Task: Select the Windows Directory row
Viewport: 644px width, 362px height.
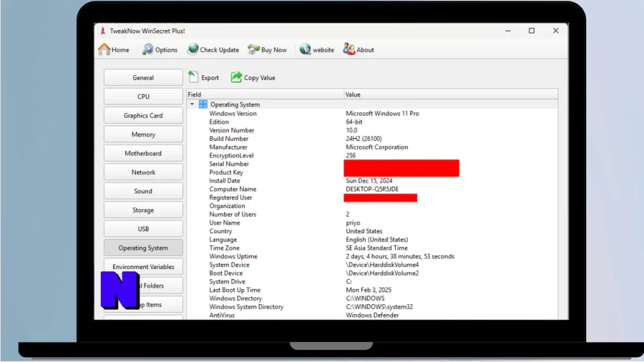Action: 372,299
